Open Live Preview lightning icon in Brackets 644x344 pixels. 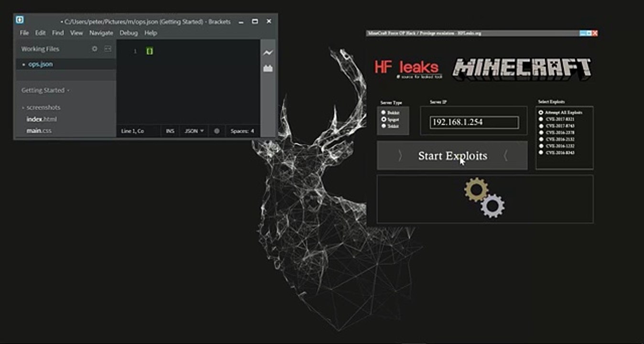pos(268,53)
